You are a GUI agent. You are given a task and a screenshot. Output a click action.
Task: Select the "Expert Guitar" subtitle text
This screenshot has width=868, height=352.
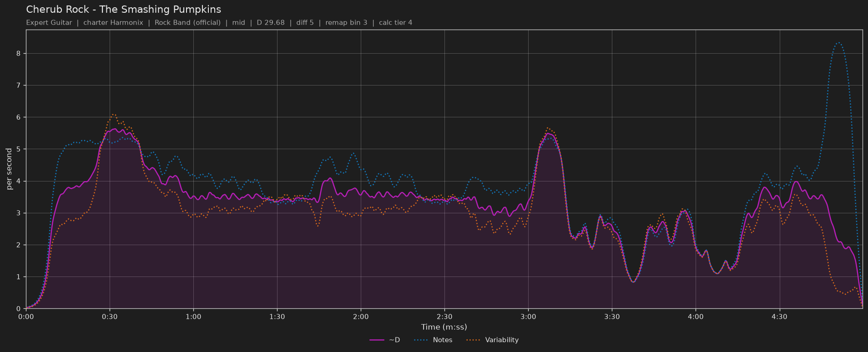click(49, 23)
